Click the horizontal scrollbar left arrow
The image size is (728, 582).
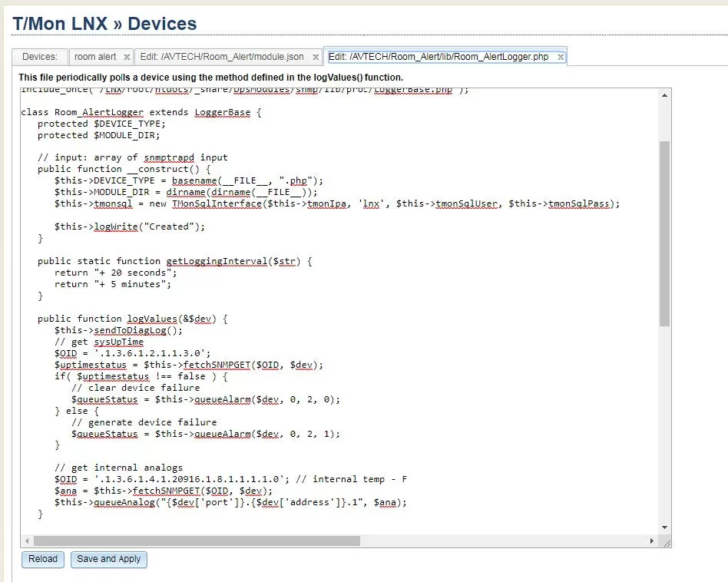tap(27, 541)
